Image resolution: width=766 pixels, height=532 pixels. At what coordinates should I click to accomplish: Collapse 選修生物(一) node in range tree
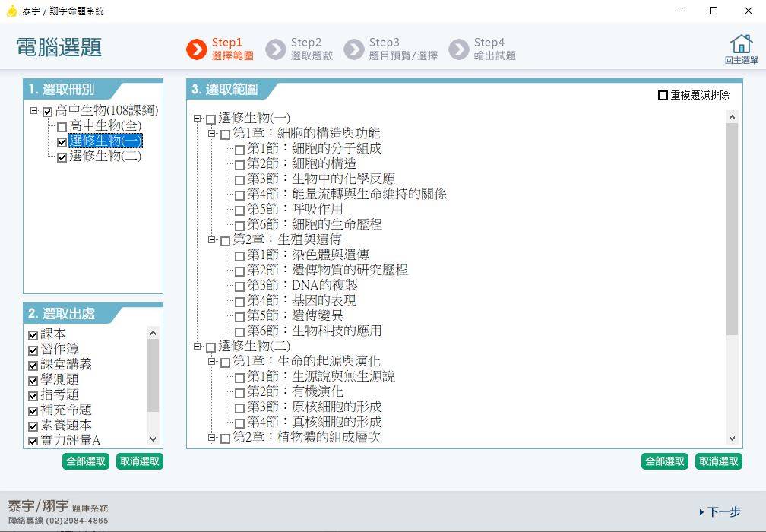click(197, 119)
